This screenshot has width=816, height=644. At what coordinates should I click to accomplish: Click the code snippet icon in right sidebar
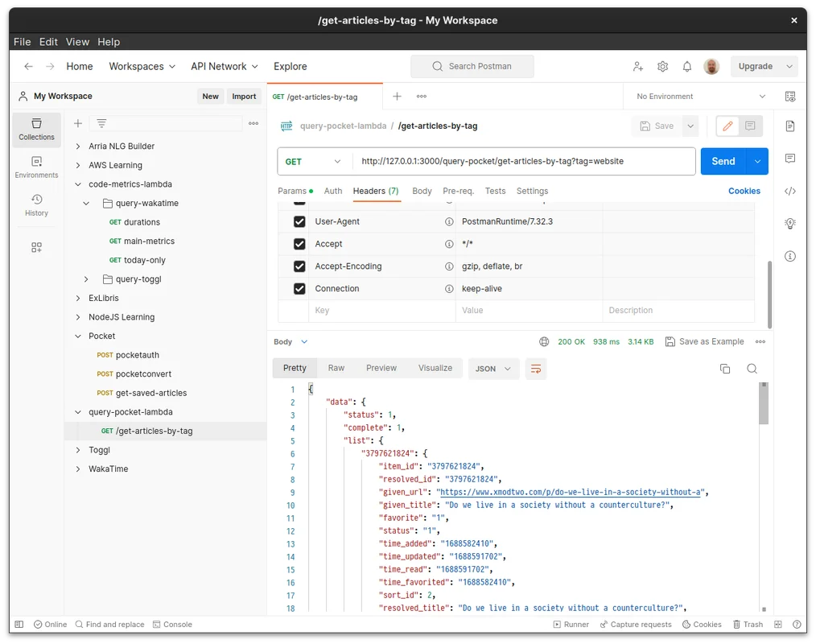(790, 192)
